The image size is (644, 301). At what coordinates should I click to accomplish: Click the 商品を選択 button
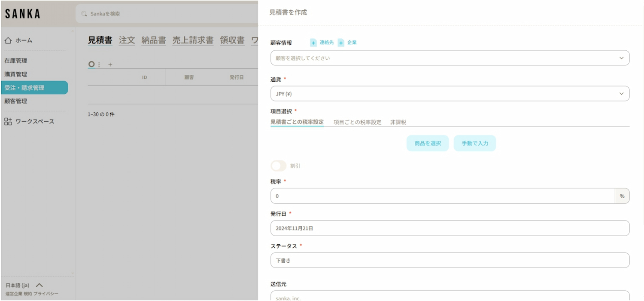tap(427, 143)
